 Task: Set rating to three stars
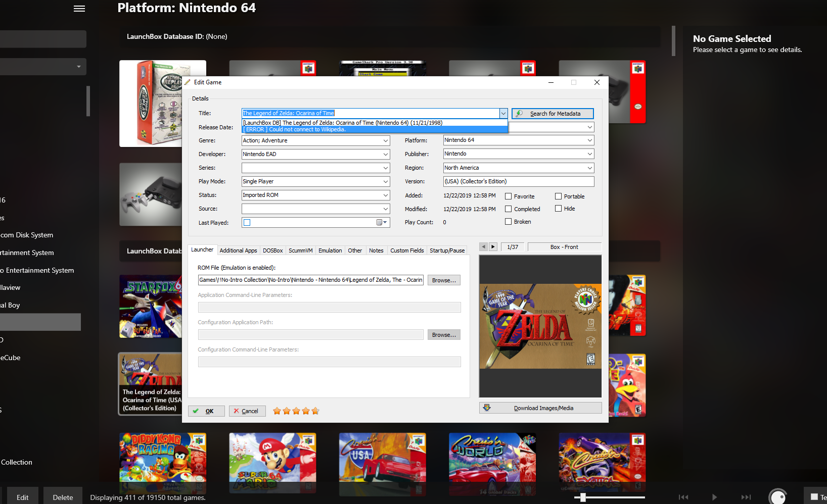pyautogui.click(x=296, y=411)
